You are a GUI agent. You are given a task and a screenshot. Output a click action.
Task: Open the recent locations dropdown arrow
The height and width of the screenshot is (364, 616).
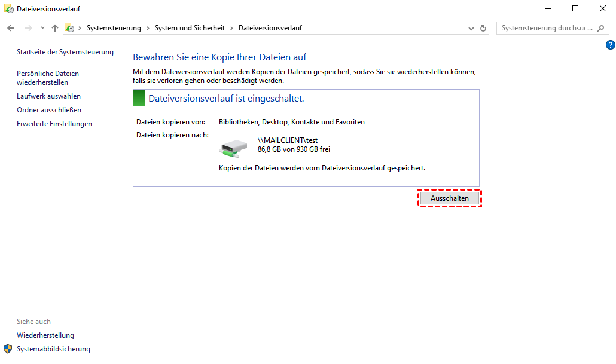tap(42, 28)
